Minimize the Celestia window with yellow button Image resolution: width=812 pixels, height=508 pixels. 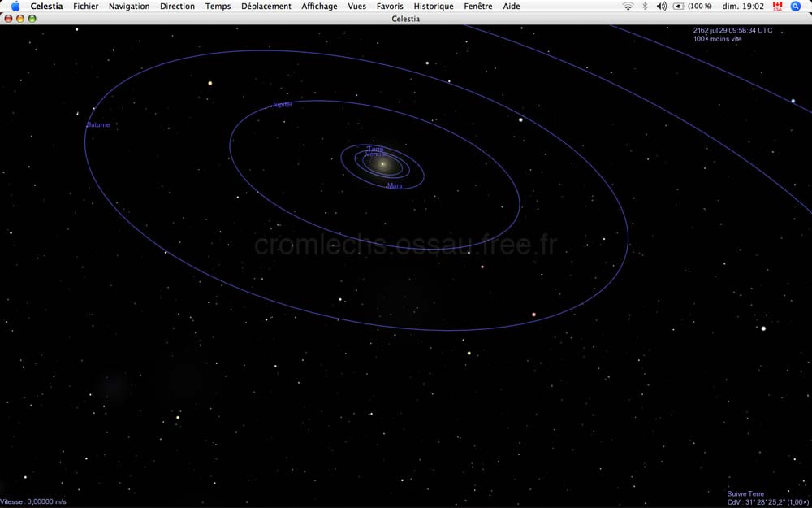tap(20, 19)
